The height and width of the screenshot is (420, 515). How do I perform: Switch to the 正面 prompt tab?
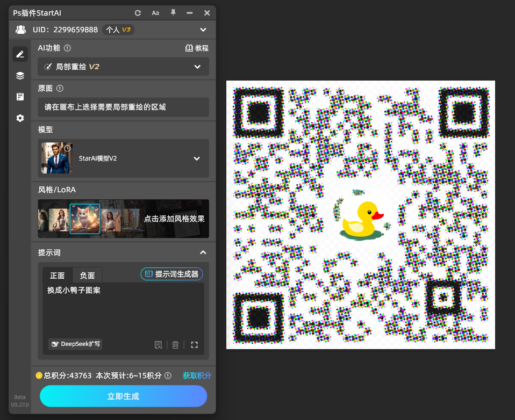tap(57, 276)
